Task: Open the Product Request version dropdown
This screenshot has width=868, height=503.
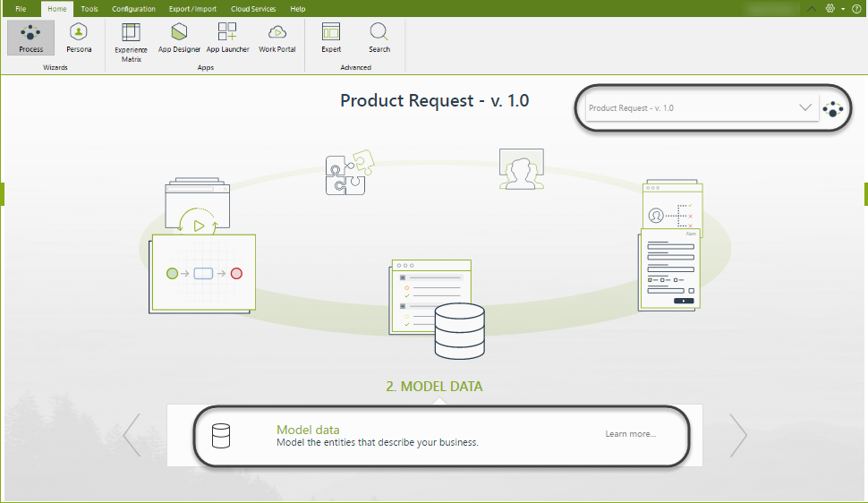Action: coord(702,108)
